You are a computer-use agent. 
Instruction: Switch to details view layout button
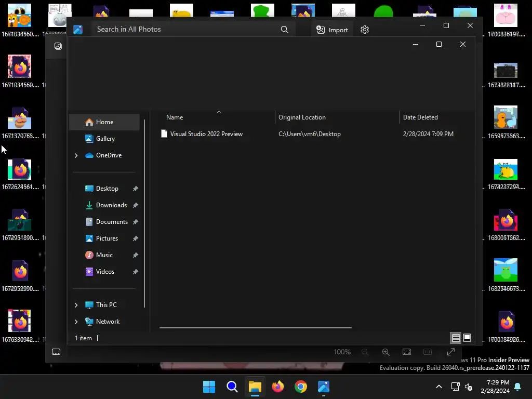(x=456, y=338)
